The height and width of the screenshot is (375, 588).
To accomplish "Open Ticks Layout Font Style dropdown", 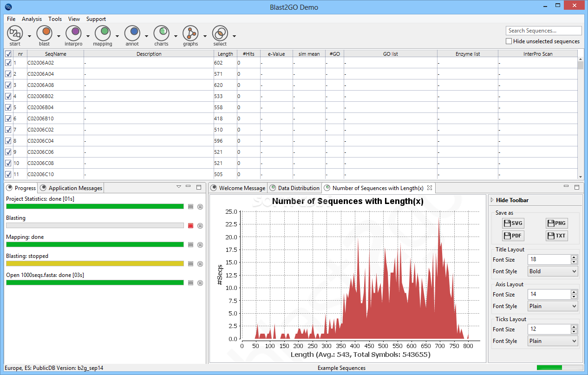I will click(x=553, y=341).
